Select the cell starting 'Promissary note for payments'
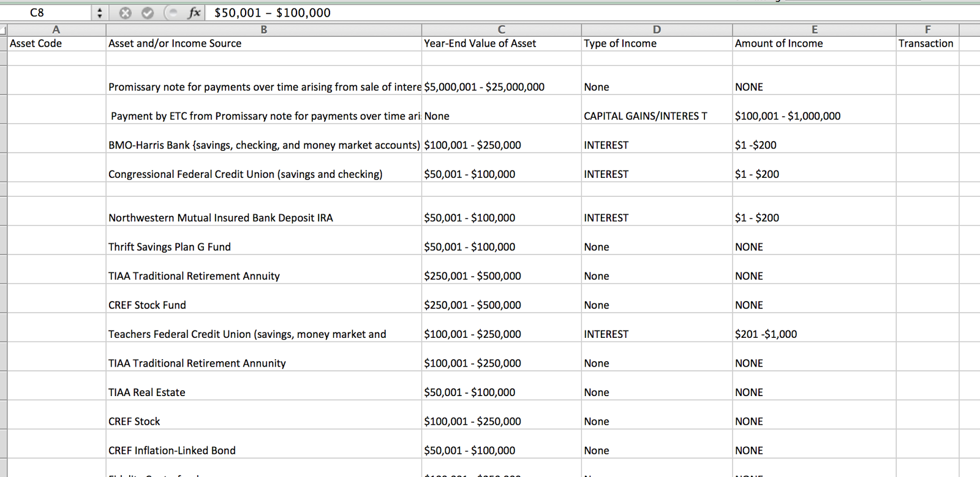The width and height of the screenshot is (980, 477). pyautogui.click(x=264, y=80)
